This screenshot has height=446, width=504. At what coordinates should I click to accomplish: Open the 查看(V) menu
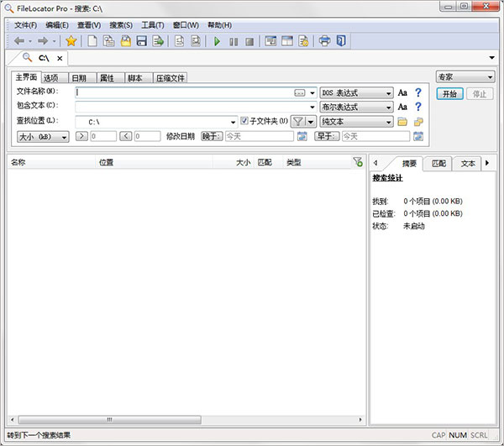tap(89, 25)
